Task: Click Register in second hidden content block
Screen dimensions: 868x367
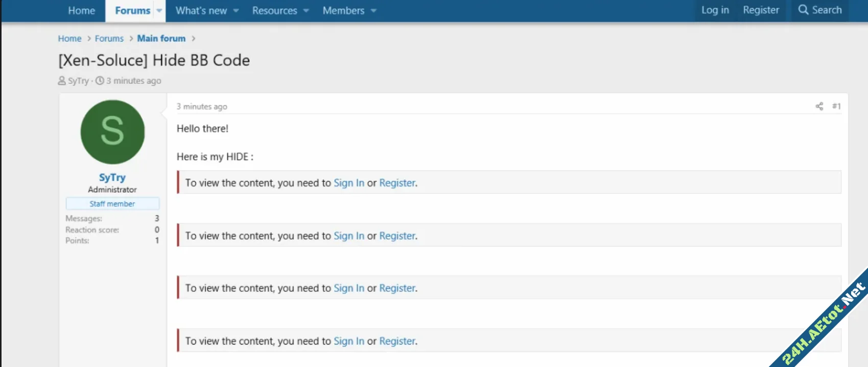Action: pyautogui.click(x=397, y=236)
